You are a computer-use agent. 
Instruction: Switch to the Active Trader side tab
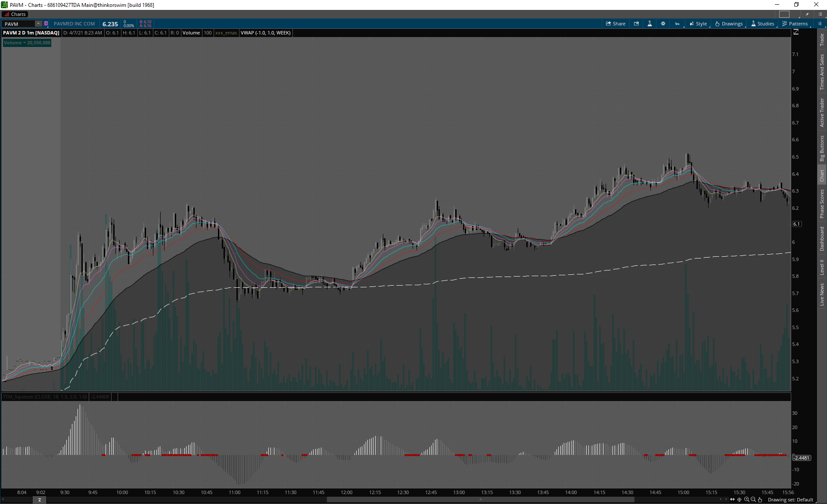tap(822, 112)
